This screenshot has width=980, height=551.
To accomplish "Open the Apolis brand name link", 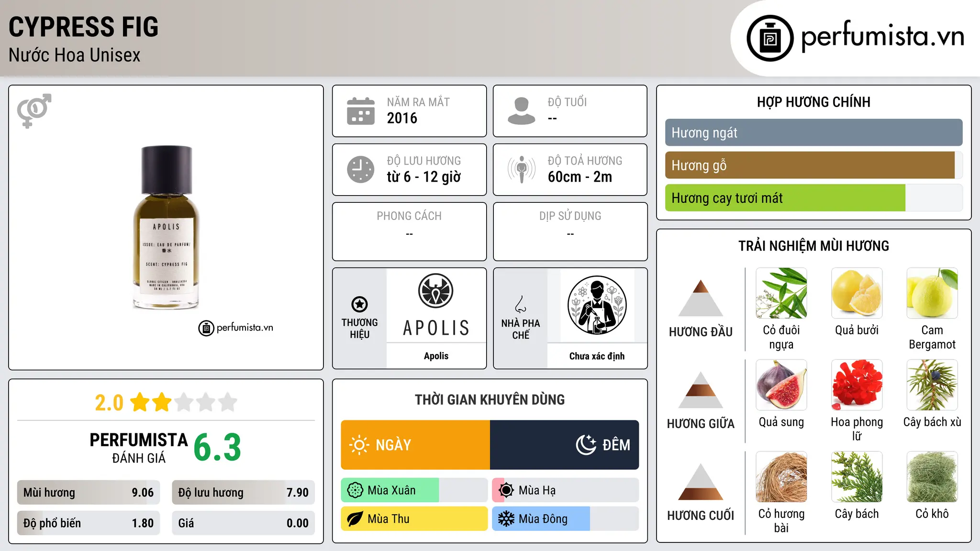I will (x=436, y=356).
